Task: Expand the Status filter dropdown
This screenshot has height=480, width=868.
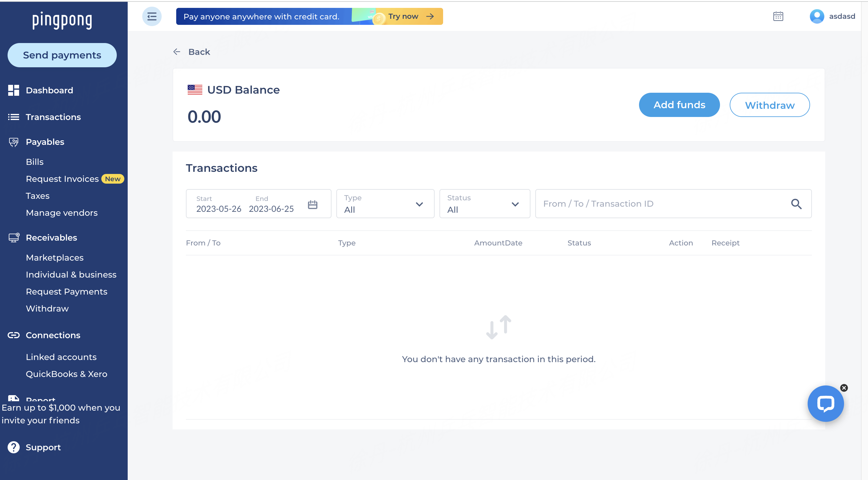Action: point(484,204)
